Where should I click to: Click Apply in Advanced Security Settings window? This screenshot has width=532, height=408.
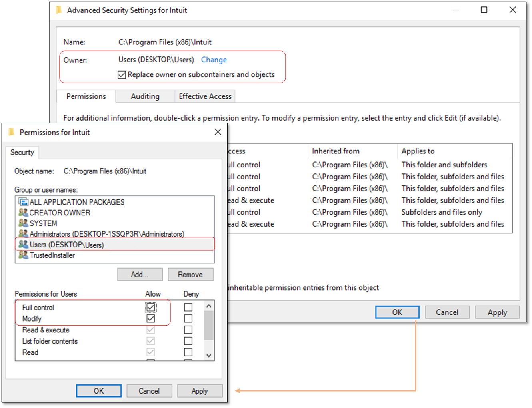497,312
